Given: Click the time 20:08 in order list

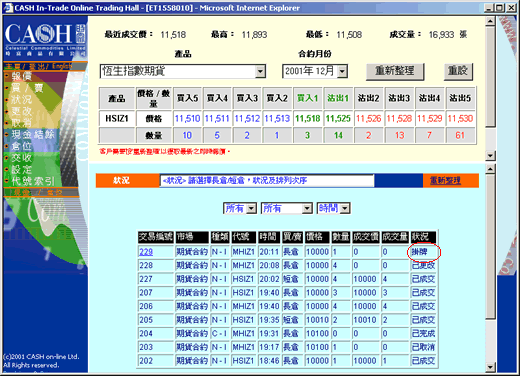Looking at the screenshot, I should click(x=269, y=266).
